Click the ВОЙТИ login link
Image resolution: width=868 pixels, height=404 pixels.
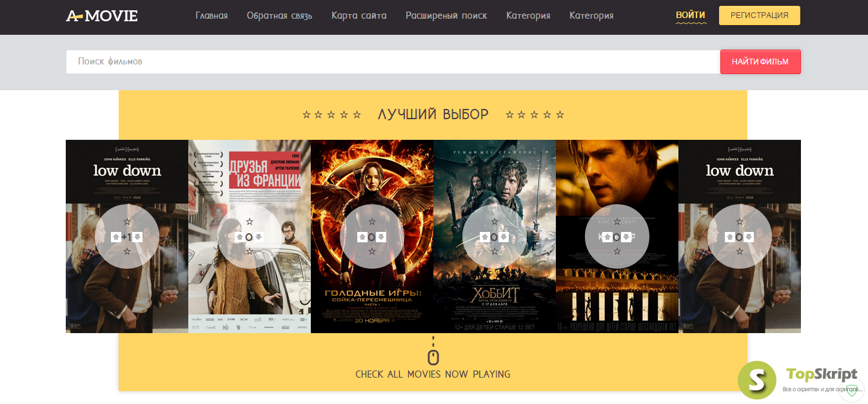click(691, 15)
